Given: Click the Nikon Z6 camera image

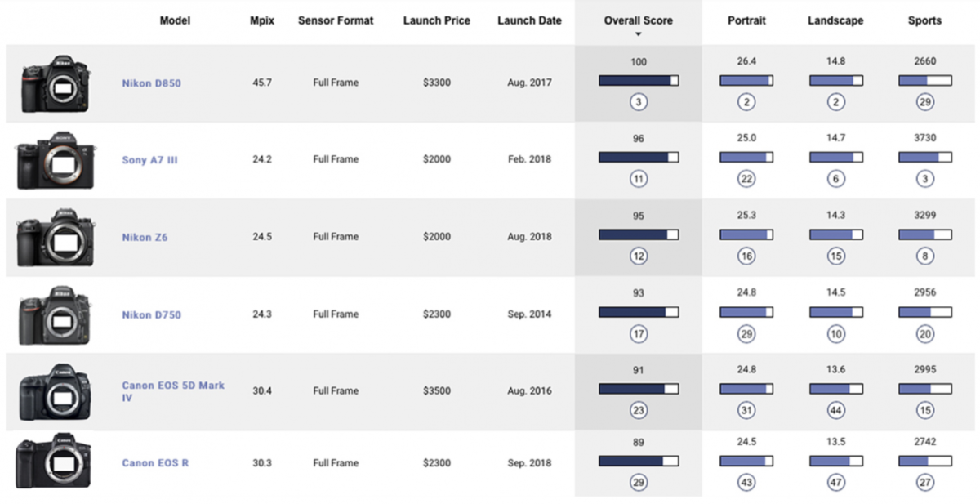Looking at the screenshot, I should point(56,238).
